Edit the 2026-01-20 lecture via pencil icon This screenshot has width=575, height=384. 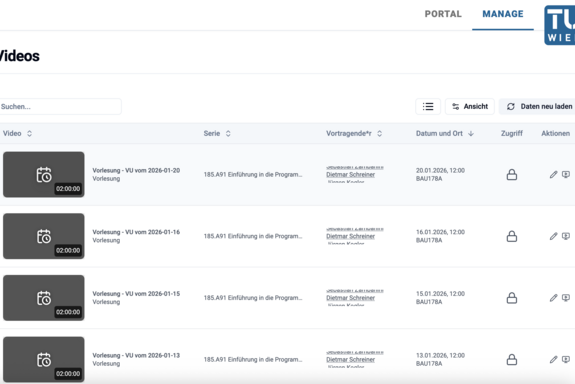pyautogui.click(x=553, y=175)
